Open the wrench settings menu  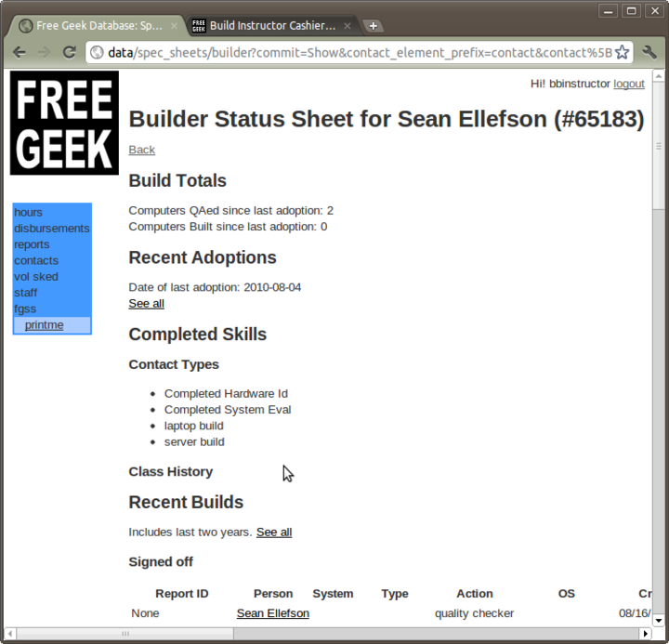649,52
